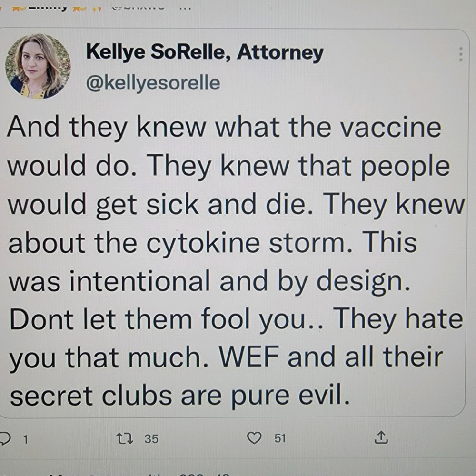
Task: Click Kellye SoRelle's profile picture
Action: (38, 66)
